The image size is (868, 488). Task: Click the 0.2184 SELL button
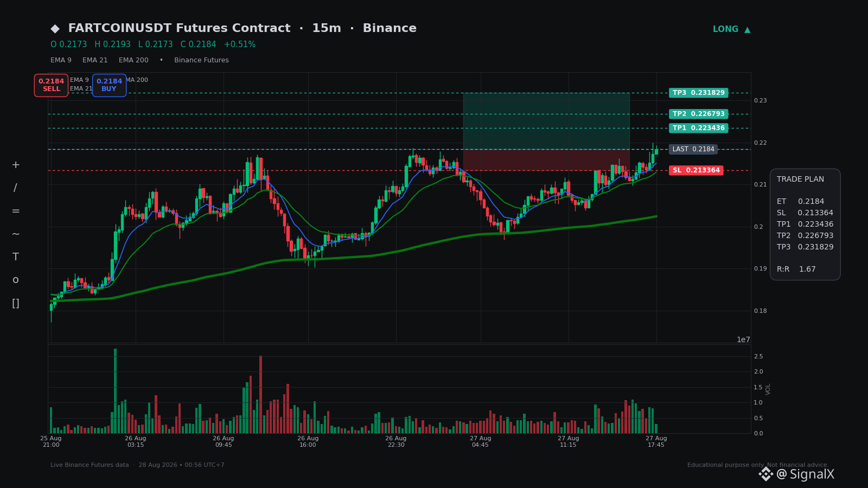point(51,85)
